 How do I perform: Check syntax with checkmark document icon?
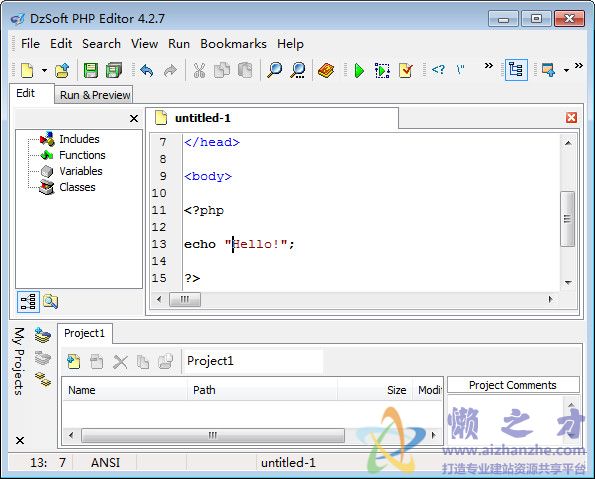tap(406, 70)
